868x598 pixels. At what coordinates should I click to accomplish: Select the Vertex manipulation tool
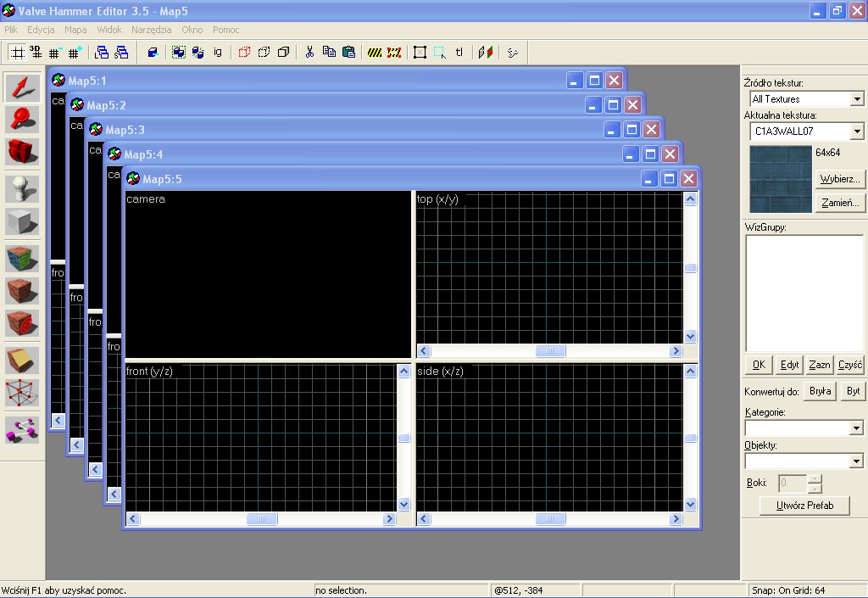coord(22,393)
